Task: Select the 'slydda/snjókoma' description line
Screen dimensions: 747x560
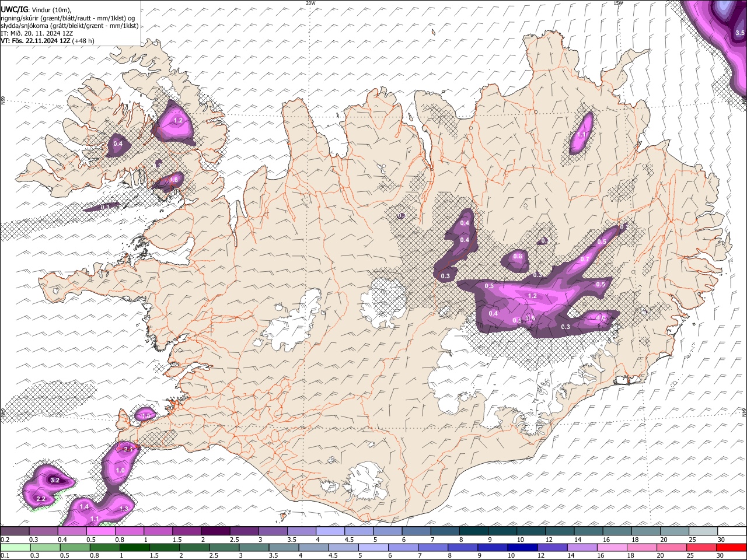Action: pyautogui.click(x=69, y=26)
